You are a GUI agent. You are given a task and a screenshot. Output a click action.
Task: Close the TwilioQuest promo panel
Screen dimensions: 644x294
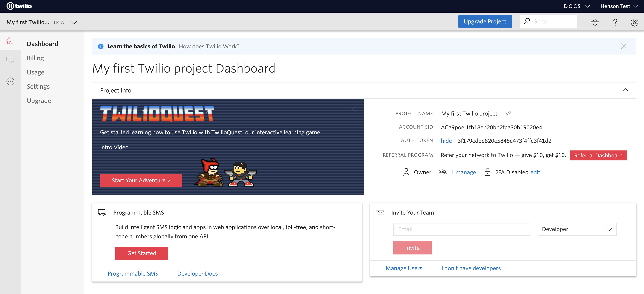(x=353, y=109)
